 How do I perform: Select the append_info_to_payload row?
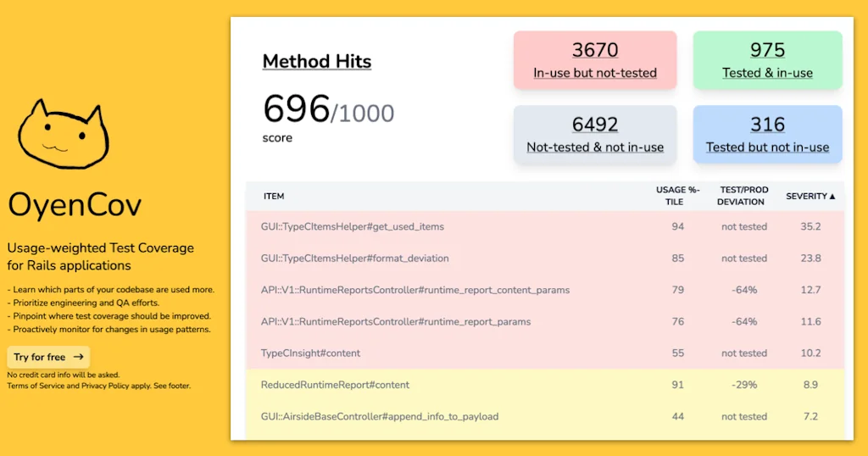click(x=380, y=416)
